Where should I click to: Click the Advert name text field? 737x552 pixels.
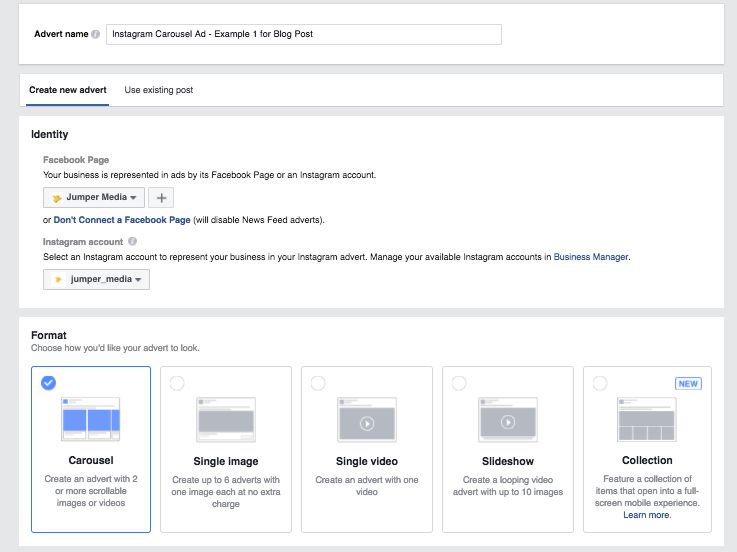tap(303, 34)
